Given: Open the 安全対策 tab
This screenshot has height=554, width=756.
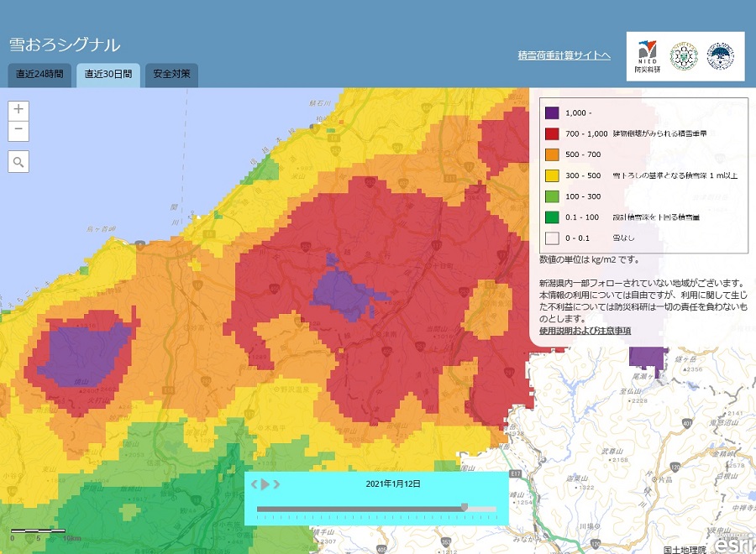Looking at the screenshot, I should [171, 74].
